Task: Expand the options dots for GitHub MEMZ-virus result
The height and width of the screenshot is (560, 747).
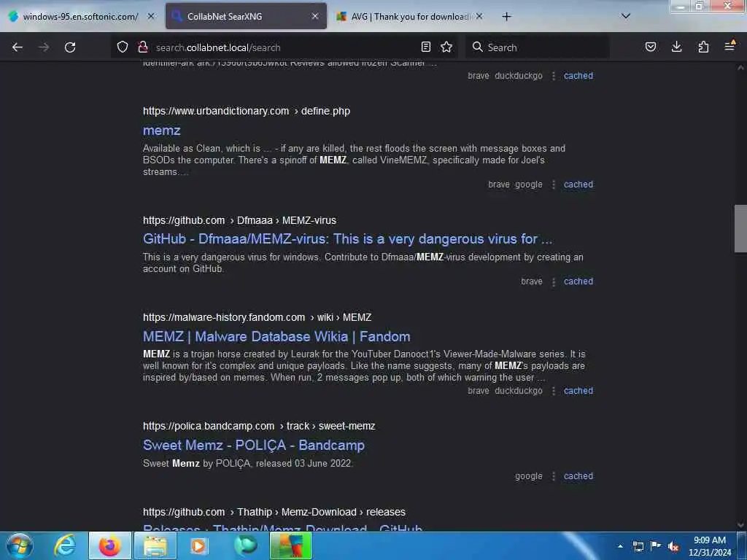Action: (x=554, y=282)
